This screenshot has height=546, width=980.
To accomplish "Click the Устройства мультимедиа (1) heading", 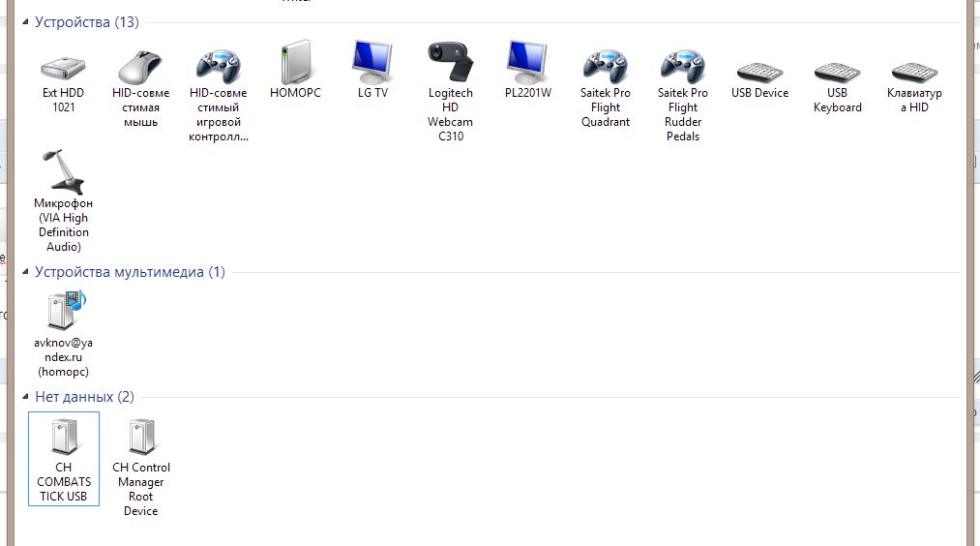I will tap(130, 272).
